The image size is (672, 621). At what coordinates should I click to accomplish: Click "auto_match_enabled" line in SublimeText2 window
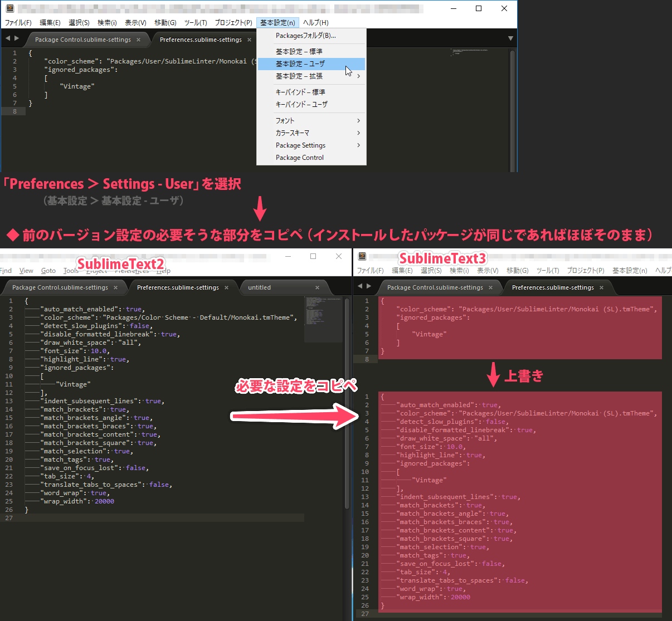pyautogui.click(x=92, y=309)
